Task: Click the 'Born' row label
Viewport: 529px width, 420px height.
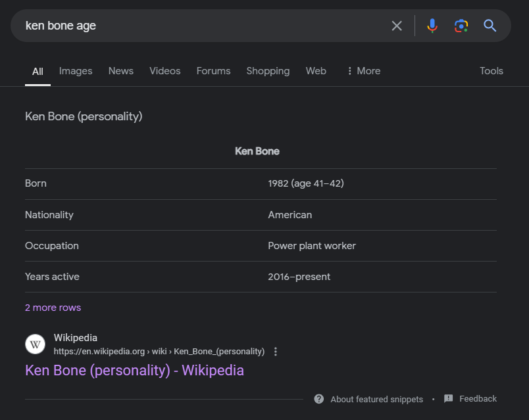Action: coord(36,183)
